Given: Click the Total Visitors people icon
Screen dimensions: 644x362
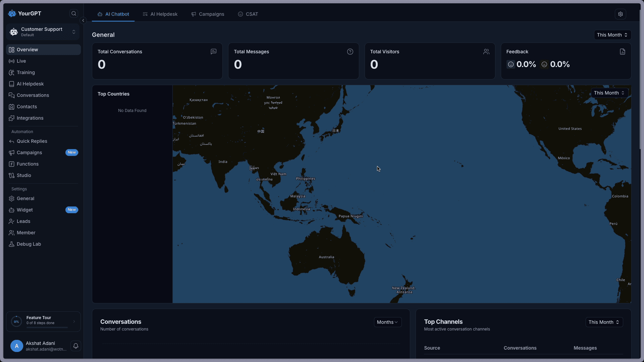Looking at the screenshot, I should (x=486, y=52).
